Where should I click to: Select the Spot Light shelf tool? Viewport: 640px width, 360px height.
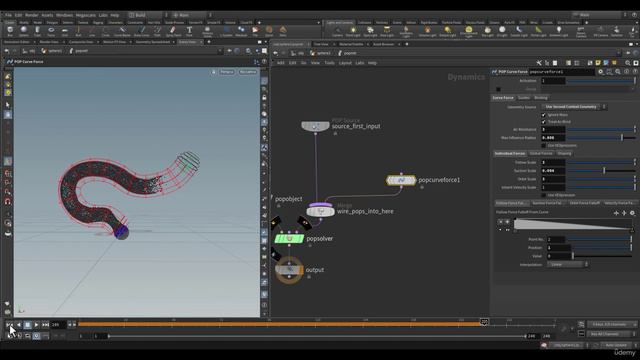pyautogui.click(x=370, y=32)
